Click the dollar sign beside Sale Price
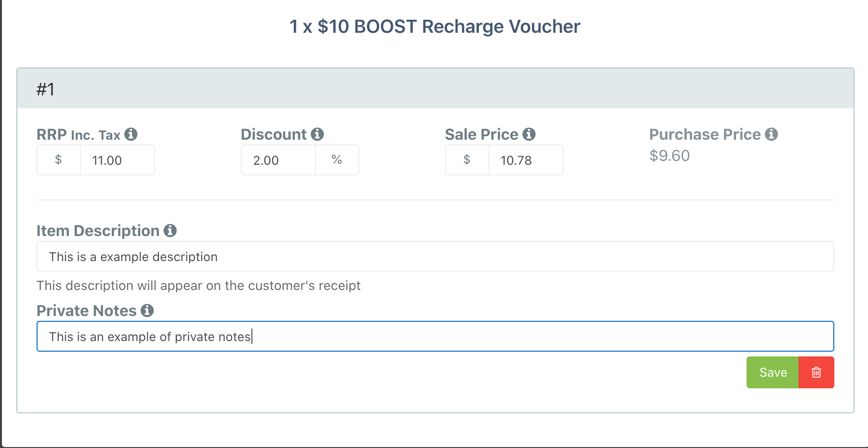 point(467,160)
